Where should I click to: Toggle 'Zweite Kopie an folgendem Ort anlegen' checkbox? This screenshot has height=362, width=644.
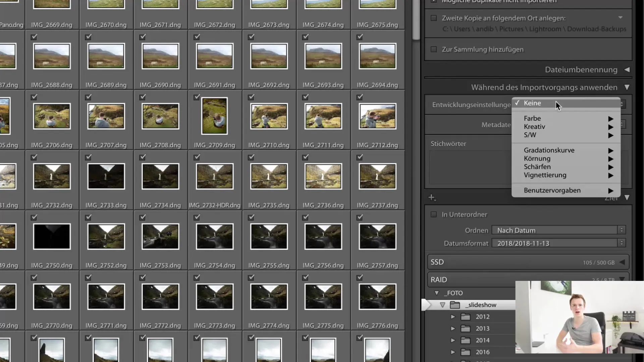pyautogui.click(x=434, y=18)
